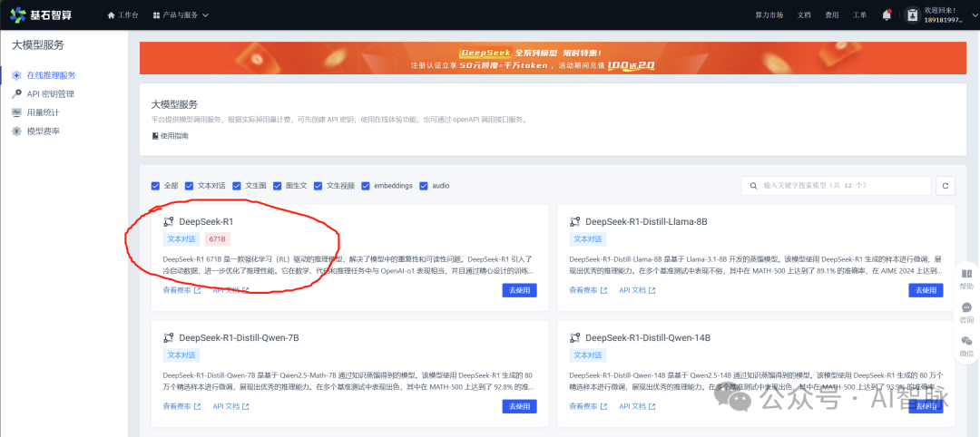The image size is (980, 437).
Task: Click 去使用 on DeepSeek-R1 card
Action: pos(519,290)
